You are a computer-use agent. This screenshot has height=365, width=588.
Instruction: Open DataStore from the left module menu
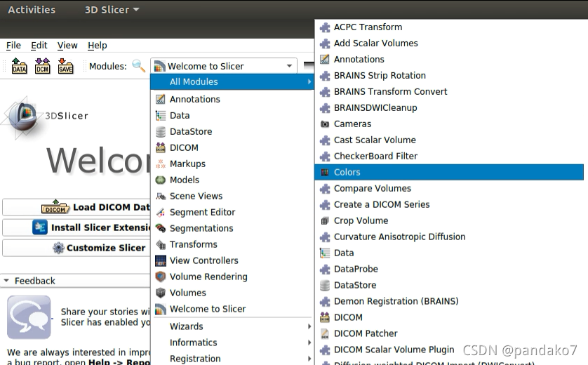pos(232,131)
